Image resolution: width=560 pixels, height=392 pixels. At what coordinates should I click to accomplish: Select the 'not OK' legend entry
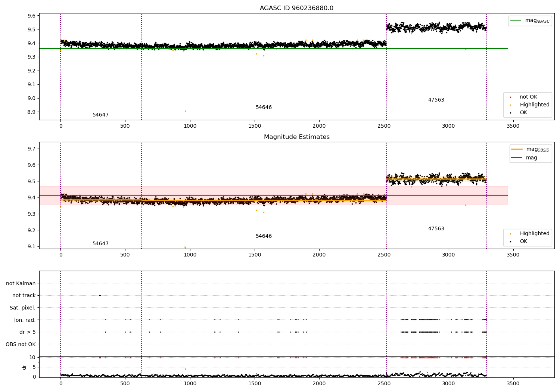click(528, 97)
